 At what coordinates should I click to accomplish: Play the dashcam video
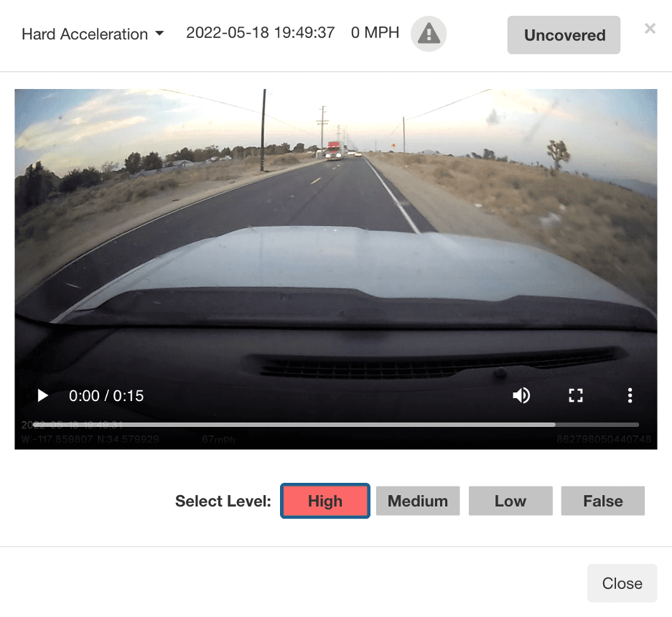[x=42, y=395]
